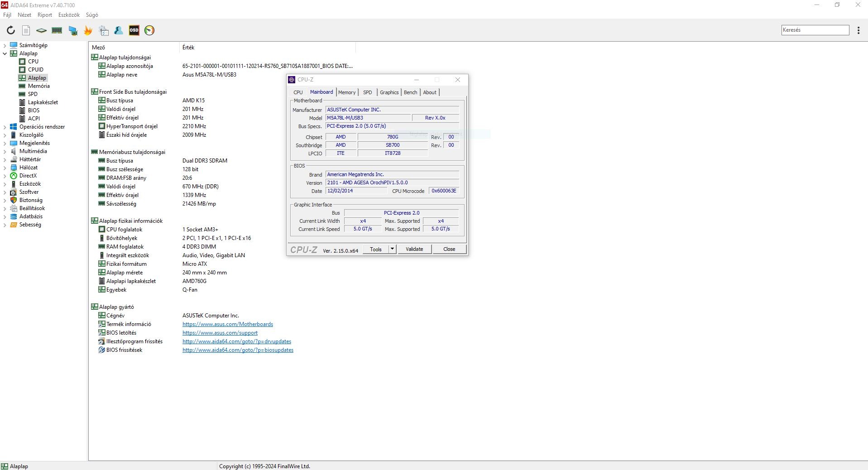The height and width of the screenshot is (470, 868).
Task: Open the flame stability test icon
Action: click(88, 30)
